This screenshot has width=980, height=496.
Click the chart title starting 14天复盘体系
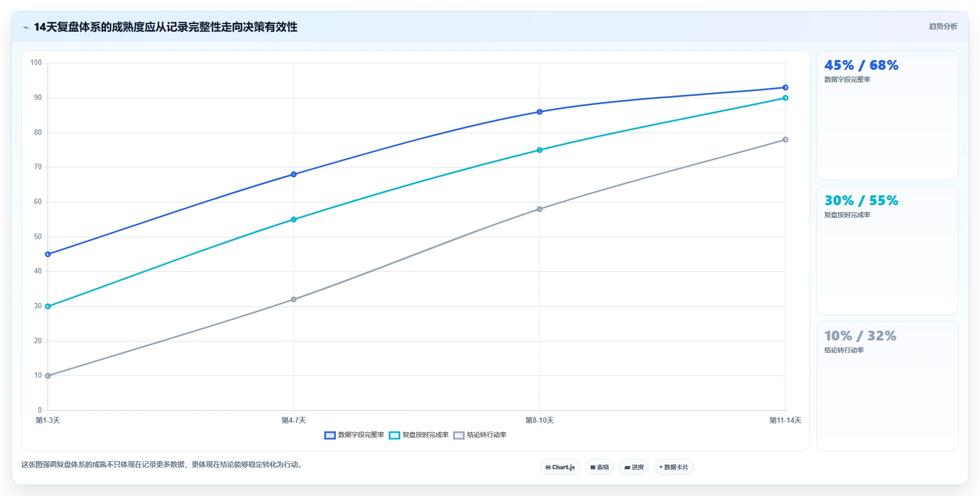click(165, 27)
